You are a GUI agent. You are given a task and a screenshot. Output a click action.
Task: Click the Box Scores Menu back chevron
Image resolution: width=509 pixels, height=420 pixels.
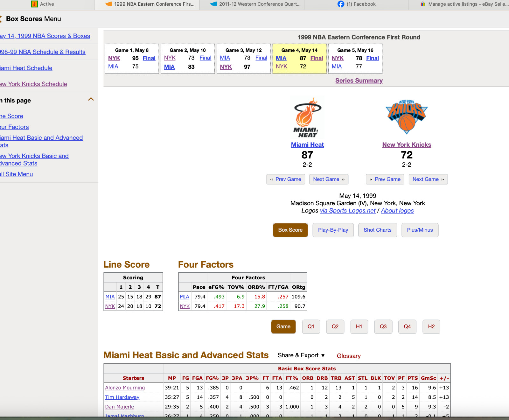point(1,19)
